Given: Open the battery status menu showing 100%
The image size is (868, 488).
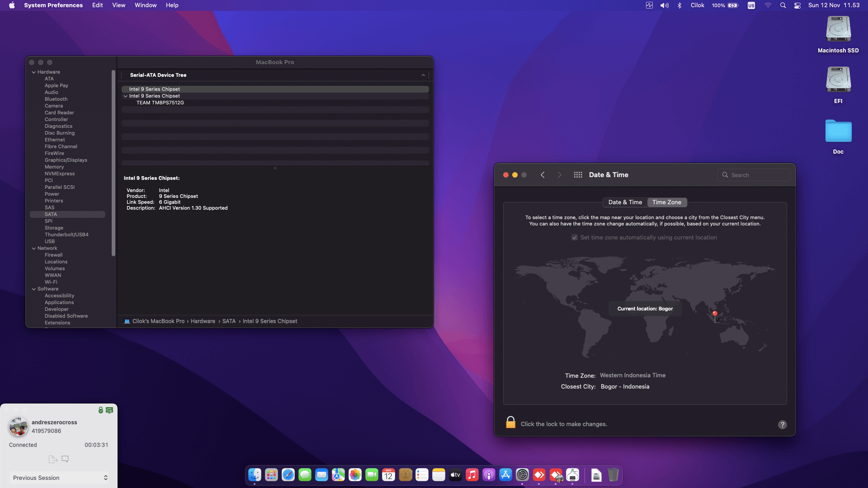Looking at the screenshot, I should 725,5.
